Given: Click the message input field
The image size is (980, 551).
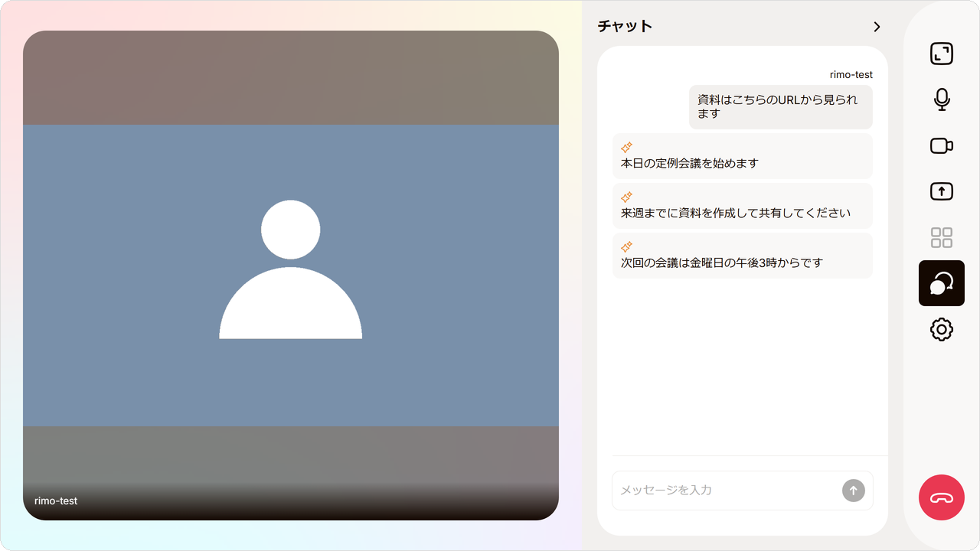Looking at the screenshot, I should pos(726,491).
